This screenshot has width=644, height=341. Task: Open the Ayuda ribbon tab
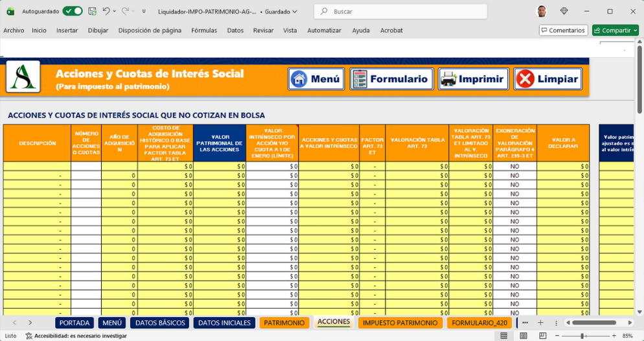coord(361,30)
